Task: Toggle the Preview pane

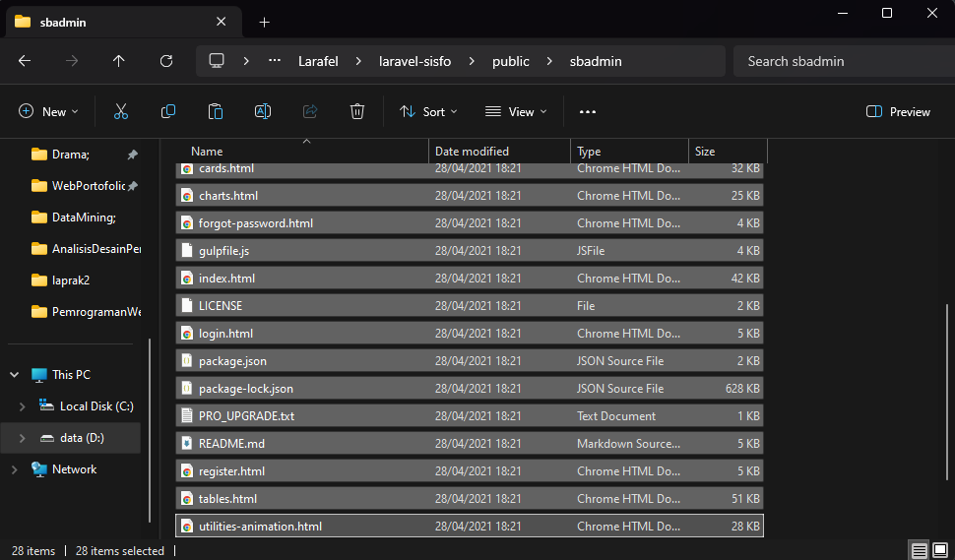Action: coord(898,112)
